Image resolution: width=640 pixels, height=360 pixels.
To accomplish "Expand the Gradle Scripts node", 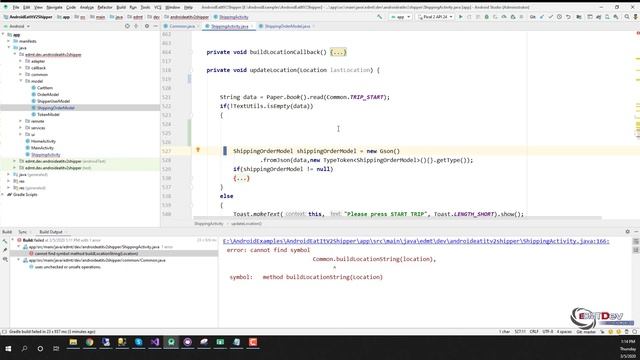I will pos(3,194).
